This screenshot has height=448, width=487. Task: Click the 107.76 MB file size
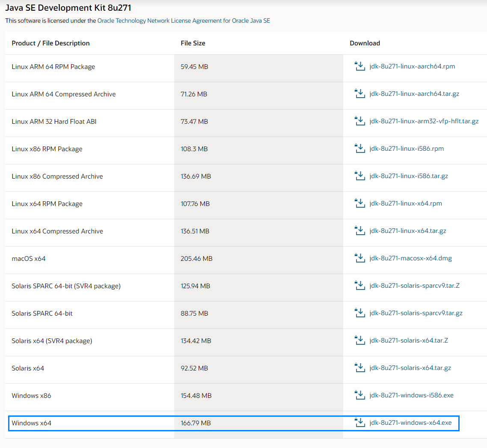coord(195,203)
